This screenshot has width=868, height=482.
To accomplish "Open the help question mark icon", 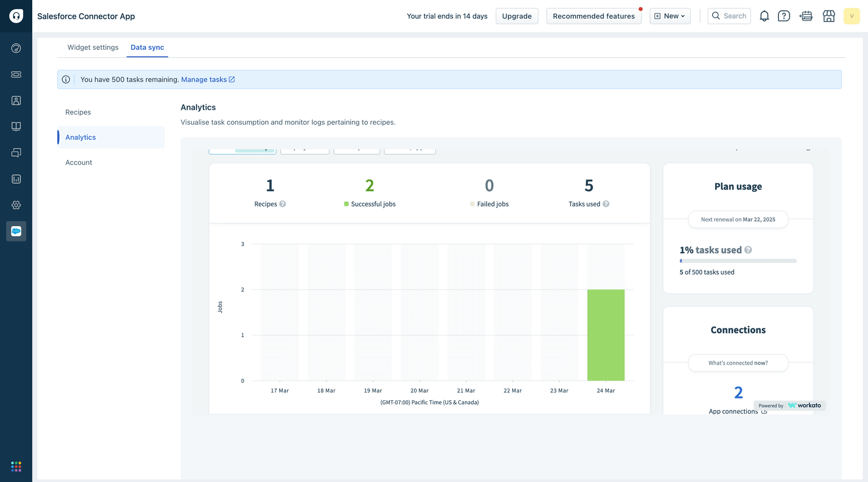I will pos(784,16).
